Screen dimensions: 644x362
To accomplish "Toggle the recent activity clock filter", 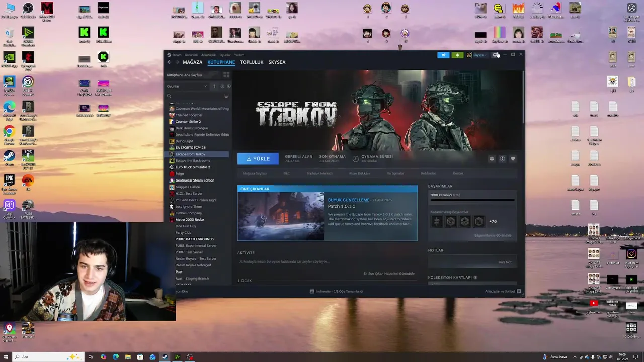I will (x=222, y=86).
